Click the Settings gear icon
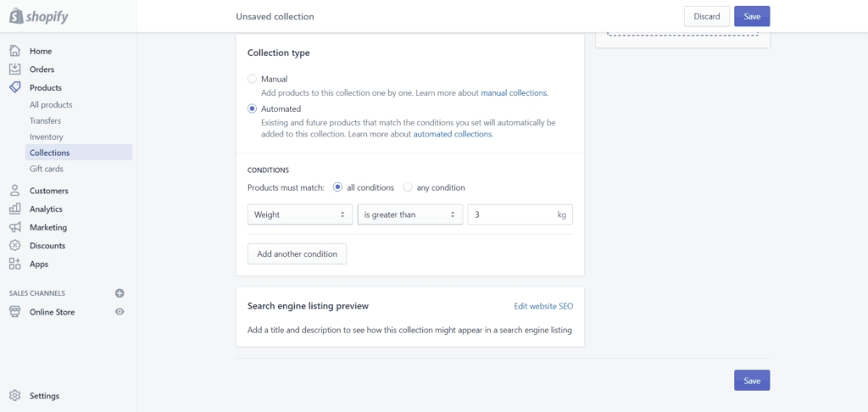The image size is (868, 412). 15,395
